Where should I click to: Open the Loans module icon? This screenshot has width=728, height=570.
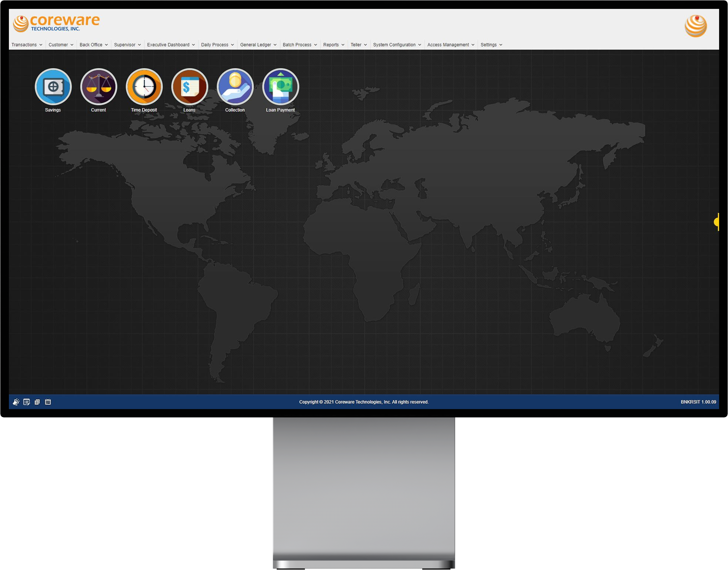point(189,87)
